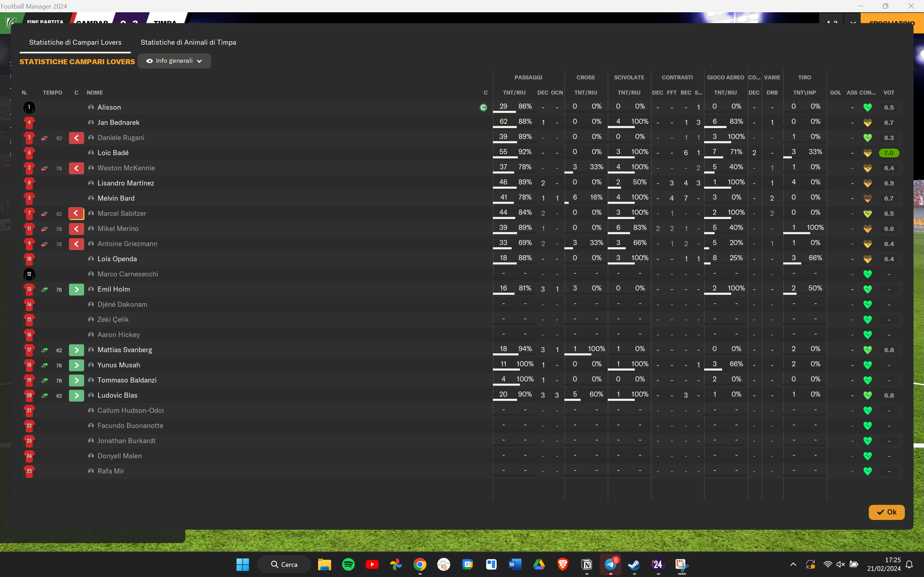Click the highlighted sub-off arrow for Marcel Sabitzer
Viewport: 924px width, 577px height.
pyautogui.click(x=76, y=213)
